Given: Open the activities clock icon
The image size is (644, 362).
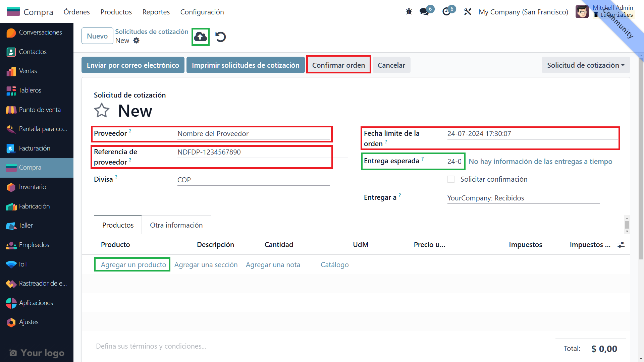Looking at the screenshot, I should (446, 12).
